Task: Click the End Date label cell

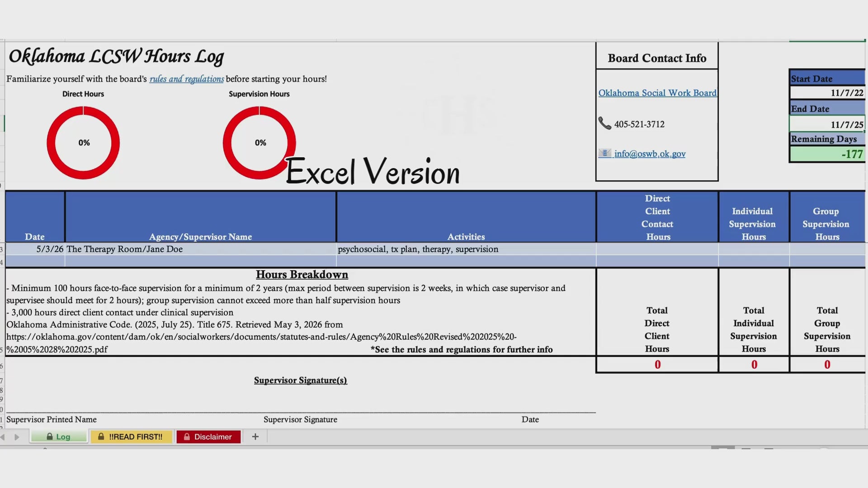Action: click(827, 108)
